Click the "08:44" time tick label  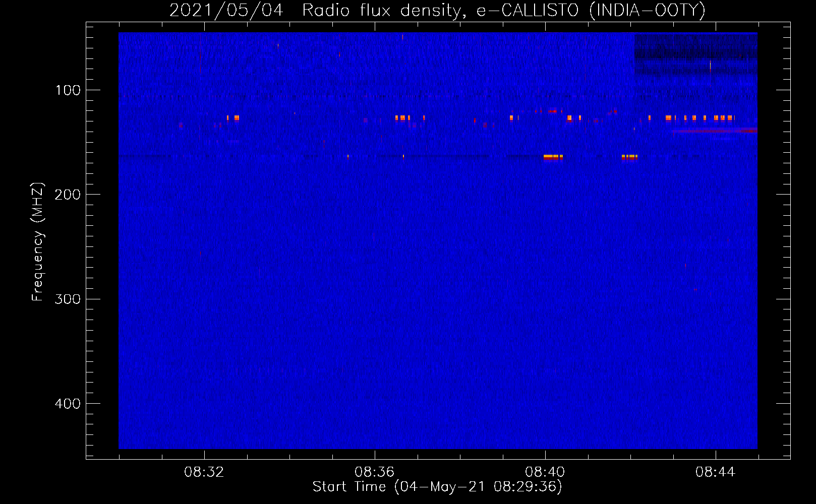click(716, 472)
